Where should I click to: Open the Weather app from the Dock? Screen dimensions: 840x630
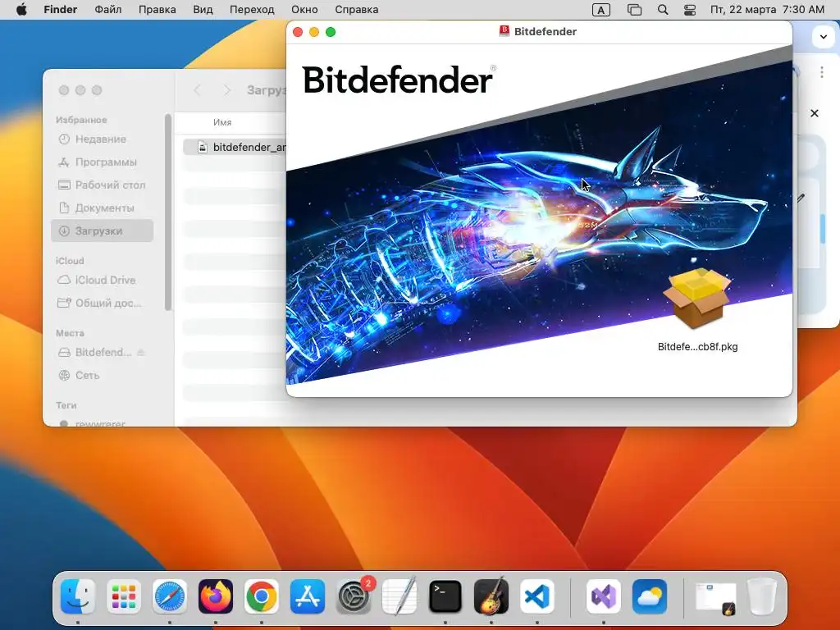coord(650,596)
